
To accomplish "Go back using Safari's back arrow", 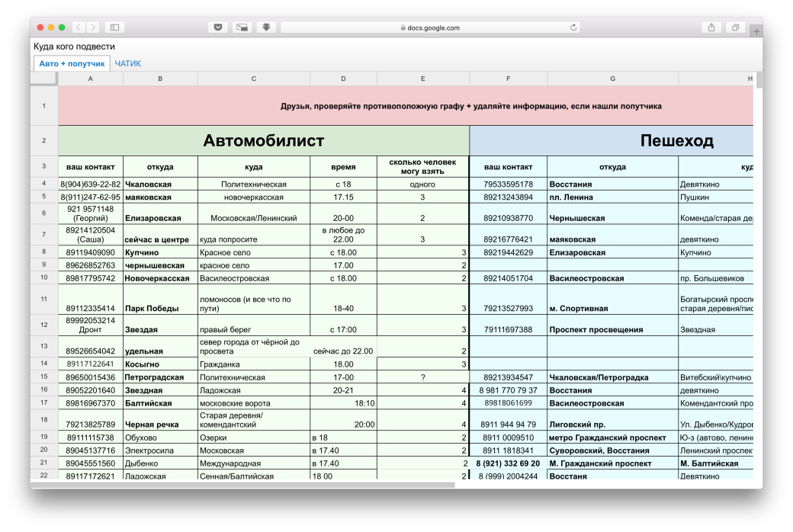I will (79, 27).
